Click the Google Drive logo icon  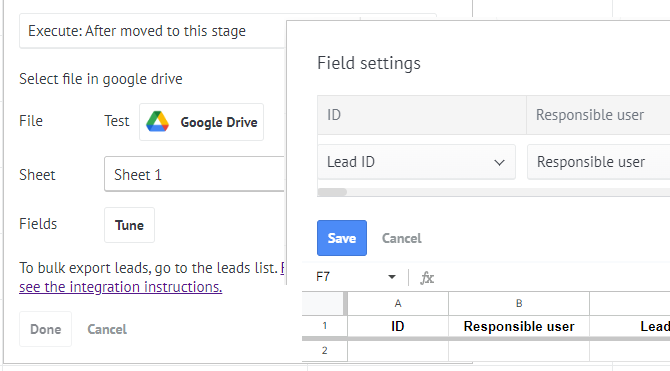click(x=158, y=121)
